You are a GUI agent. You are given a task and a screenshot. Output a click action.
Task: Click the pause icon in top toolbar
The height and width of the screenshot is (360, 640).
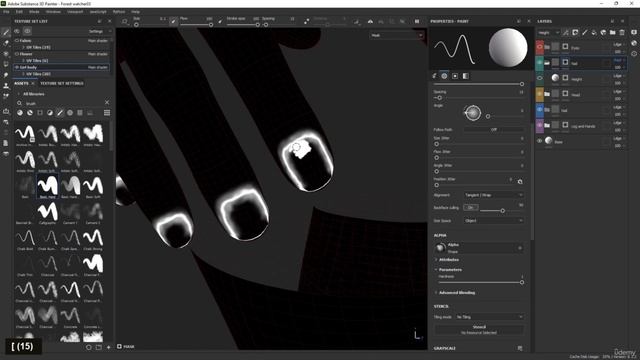(x=417, y=21)
